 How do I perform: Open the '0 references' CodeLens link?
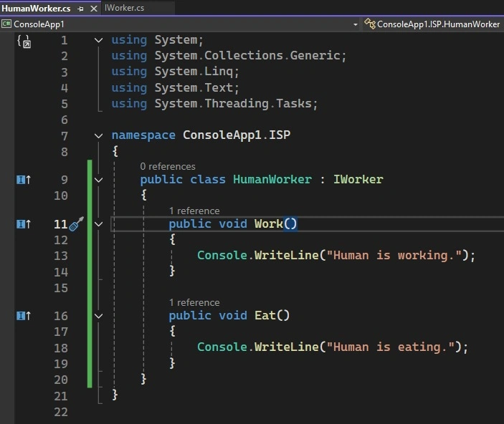pos(168,166)
